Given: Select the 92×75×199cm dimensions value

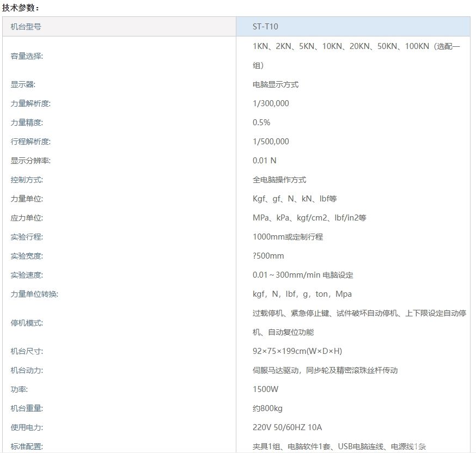Looking at the screenshot, I should 297,351.
